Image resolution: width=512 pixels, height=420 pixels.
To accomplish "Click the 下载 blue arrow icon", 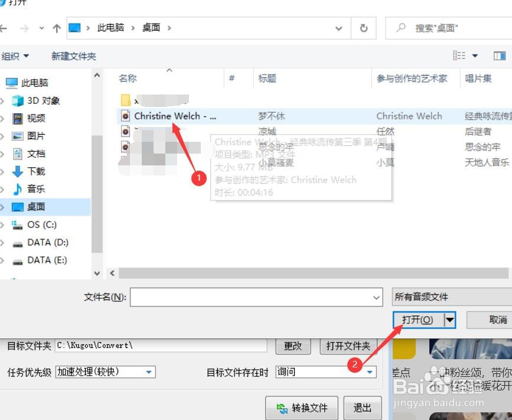I will click(x=17, y=171).
